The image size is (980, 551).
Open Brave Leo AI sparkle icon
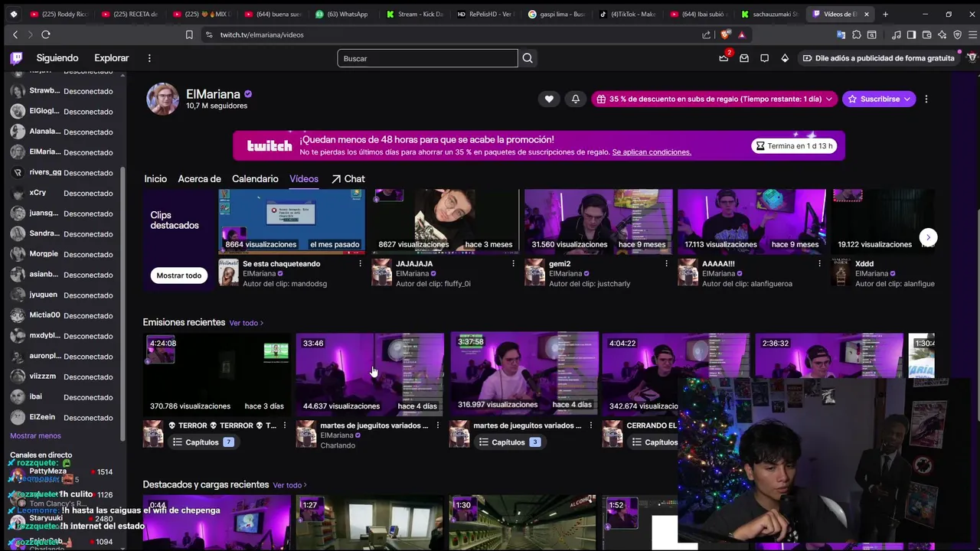pos(942,34)
